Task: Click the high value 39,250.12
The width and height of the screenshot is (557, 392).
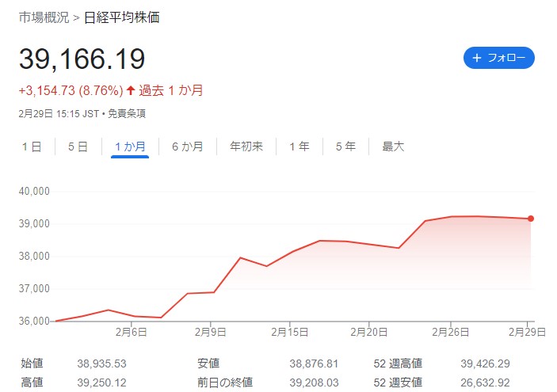Action: (101, 382)
